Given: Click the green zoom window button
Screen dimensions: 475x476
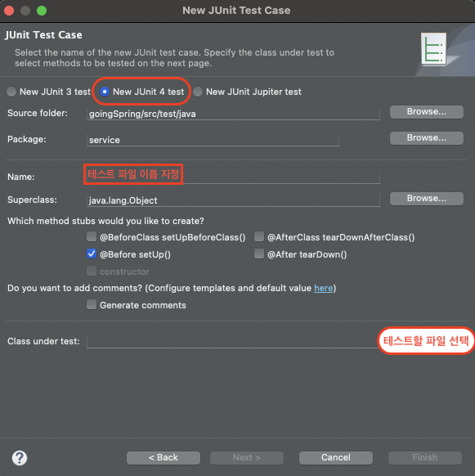Looking at the screenshot, I should [x=42, y=11].
